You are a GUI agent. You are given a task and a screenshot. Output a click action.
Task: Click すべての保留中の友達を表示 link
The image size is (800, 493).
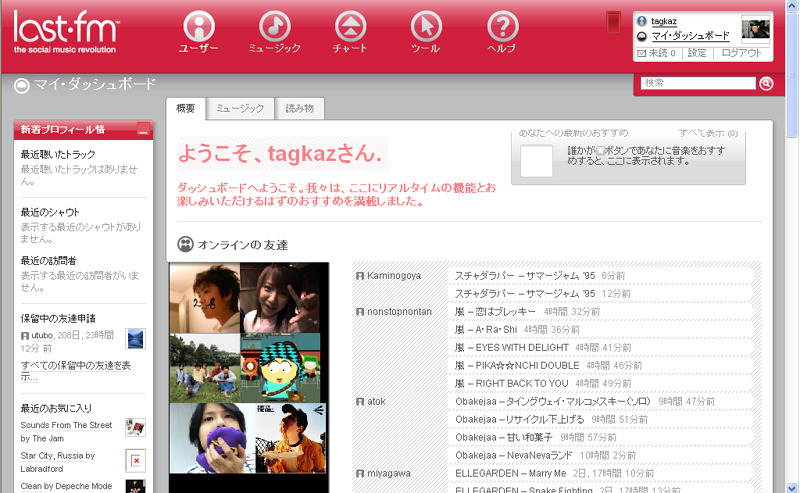coord(76,371)
